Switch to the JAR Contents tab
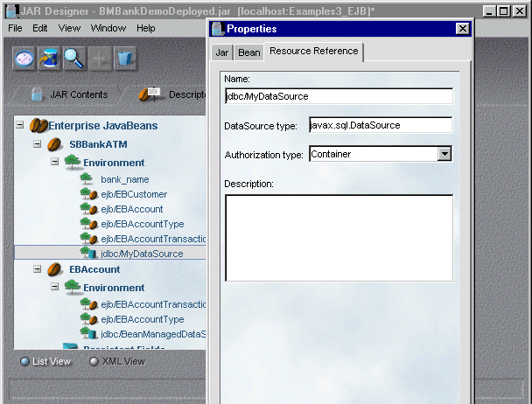This screenshot has width=532, height=404. pos(69,94)
